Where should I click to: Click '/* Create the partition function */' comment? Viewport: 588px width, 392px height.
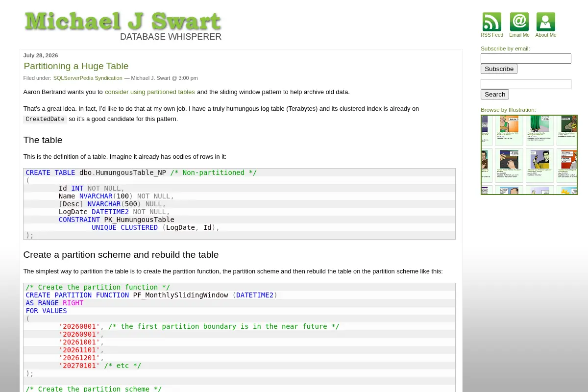point(98,287)
